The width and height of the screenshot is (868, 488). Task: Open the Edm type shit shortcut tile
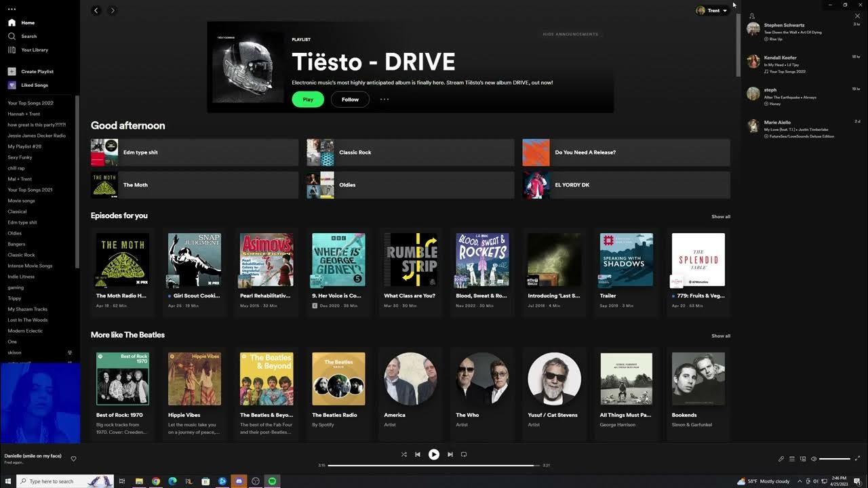click(195, 152)
